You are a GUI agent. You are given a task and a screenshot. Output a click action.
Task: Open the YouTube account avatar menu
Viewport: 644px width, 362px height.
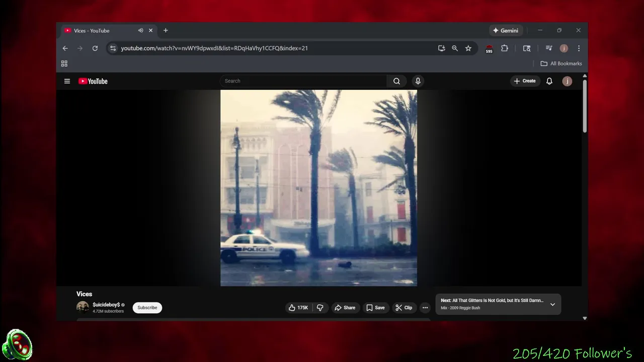coord(567,81)
